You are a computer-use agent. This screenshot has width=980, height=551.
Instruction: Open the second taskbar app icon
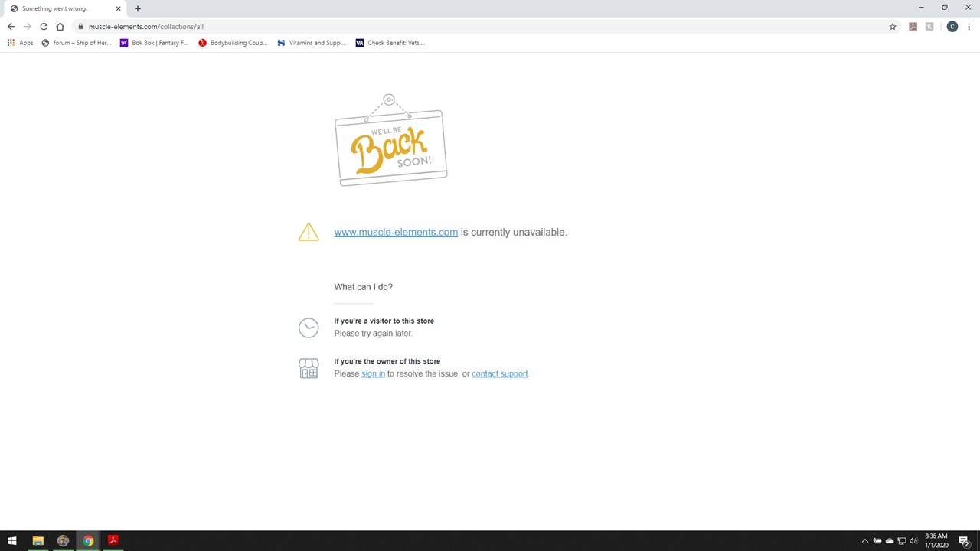coord(63,541)
